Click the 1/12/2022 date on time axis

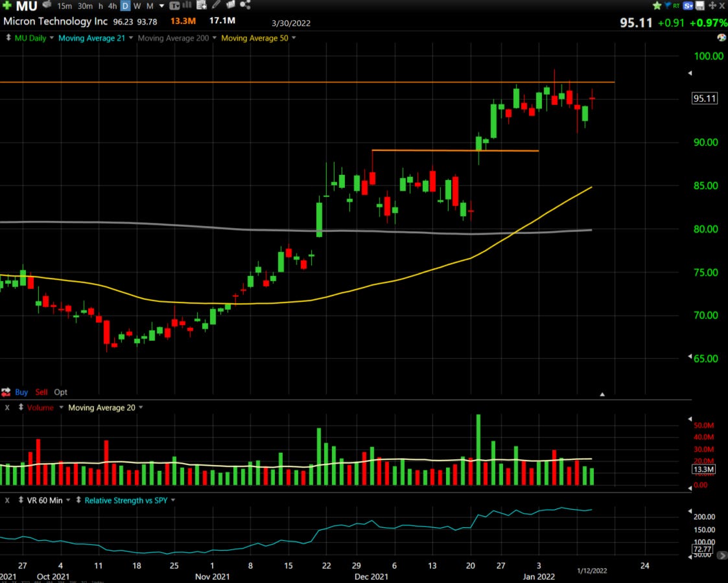(592, 571)
